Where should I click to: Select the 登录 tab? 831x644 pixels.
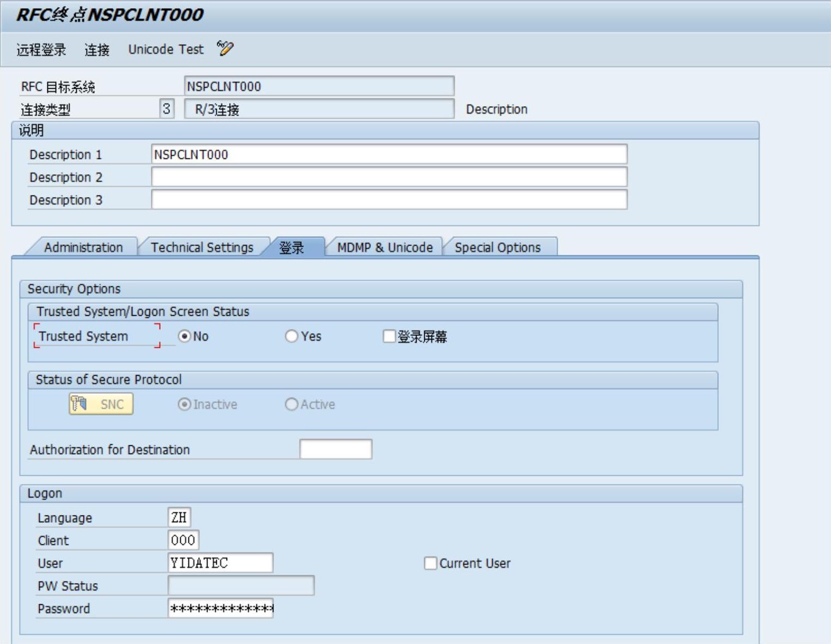[292, 247]
